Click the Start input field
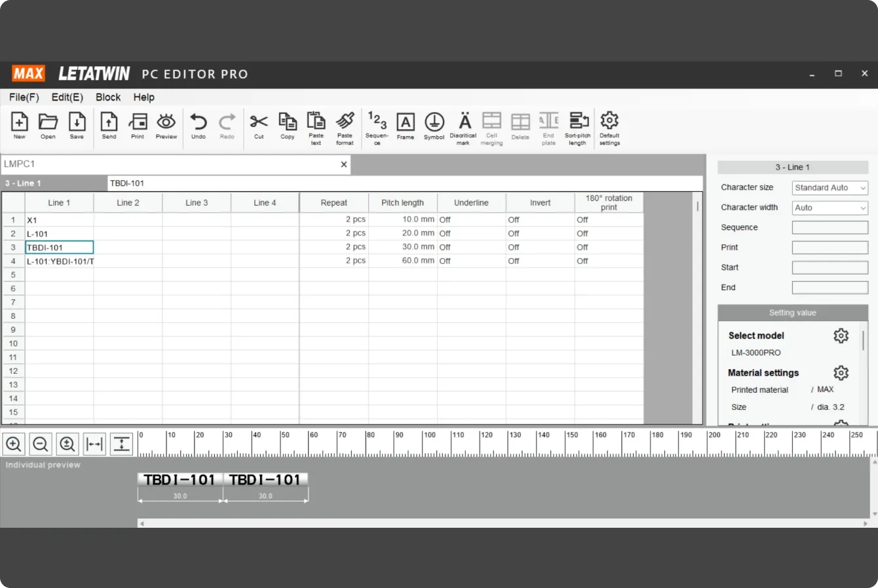Screen dimensions: 878x588 [x=830, y=268]
